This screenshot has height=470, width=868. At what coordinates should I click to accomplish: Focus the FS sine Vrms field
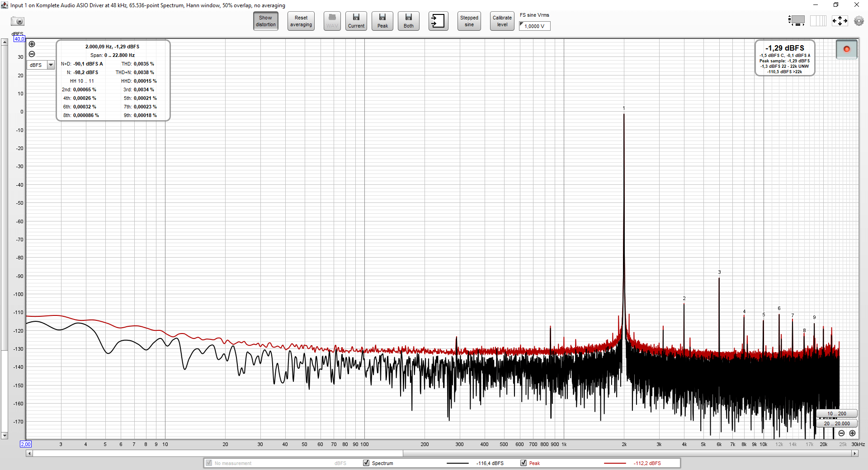tap(535, 26)
